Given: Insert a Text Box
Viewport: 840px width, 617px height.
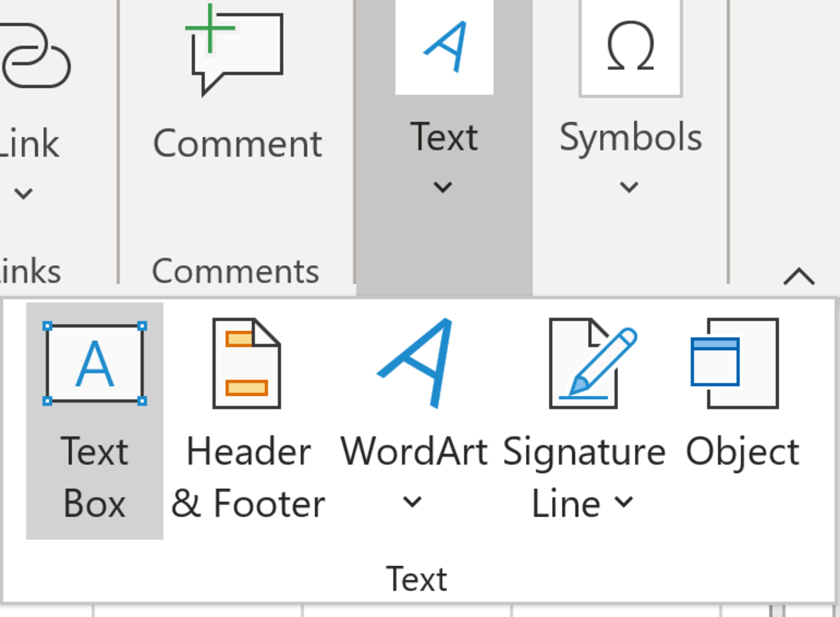Looking at the screenshot, I should 94,364.
